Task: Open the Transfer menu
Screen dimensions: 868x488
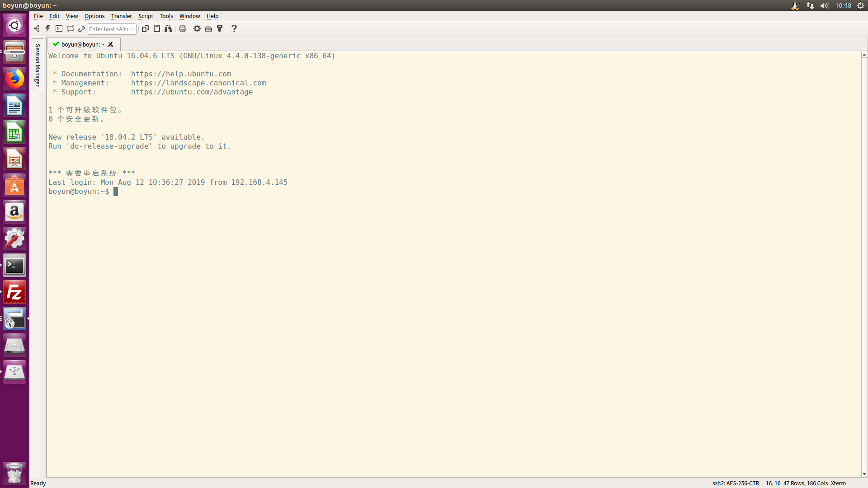Action: (121, 16)
